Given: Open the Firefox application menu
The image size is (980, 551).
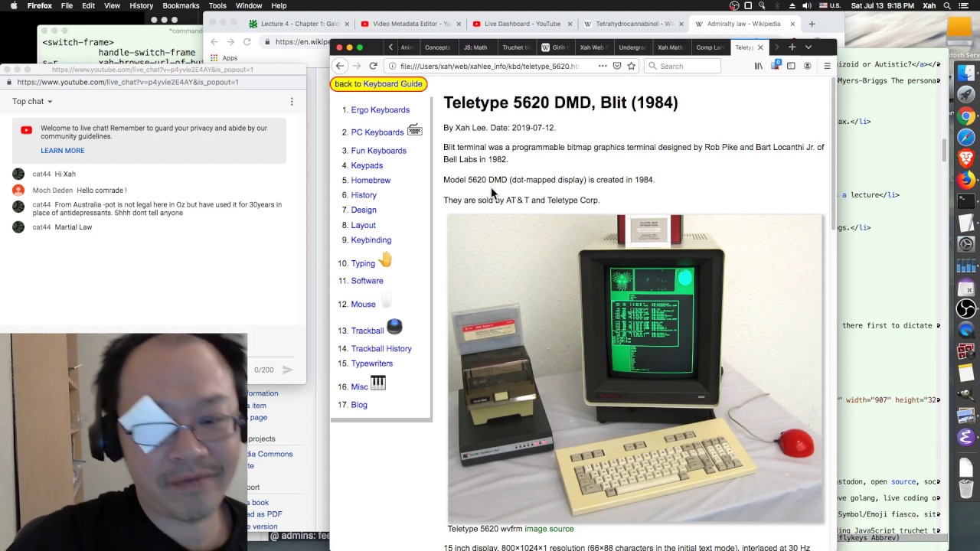Looking at the screenshot, I should (40, 5).
